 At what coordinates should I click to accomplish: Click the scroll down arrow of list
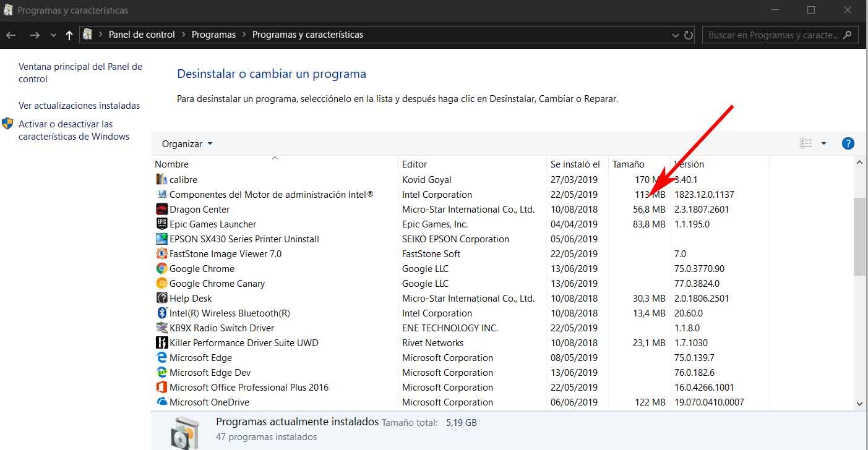859,403
